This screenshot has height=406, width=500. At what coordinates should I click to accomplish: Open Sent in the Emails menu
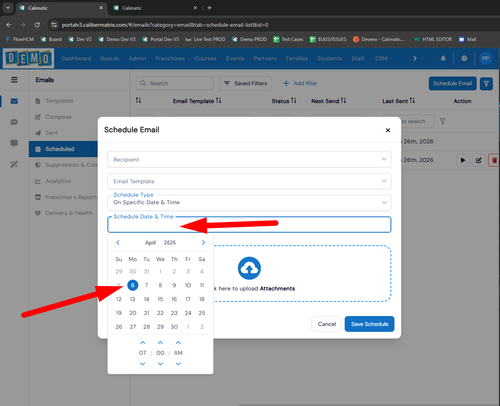(x=51, y=133)
